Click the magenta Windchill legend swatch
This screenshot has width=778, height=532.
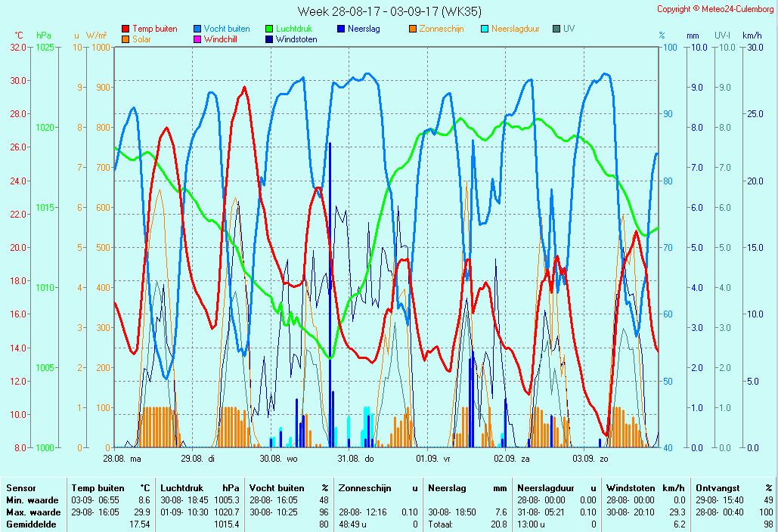click(197, 39)
